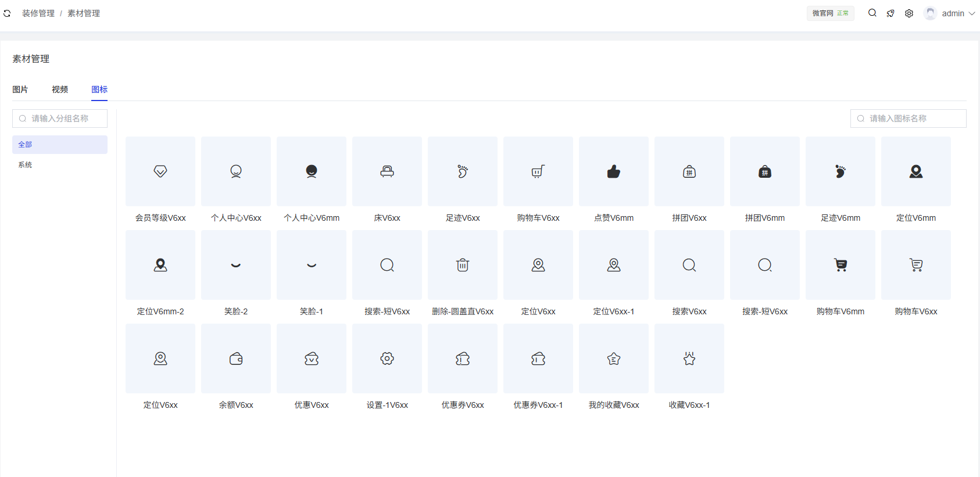Viewport: 980px width, 477px height.
Task: Click the 微官网 status badge
Action: click(830, 13)
